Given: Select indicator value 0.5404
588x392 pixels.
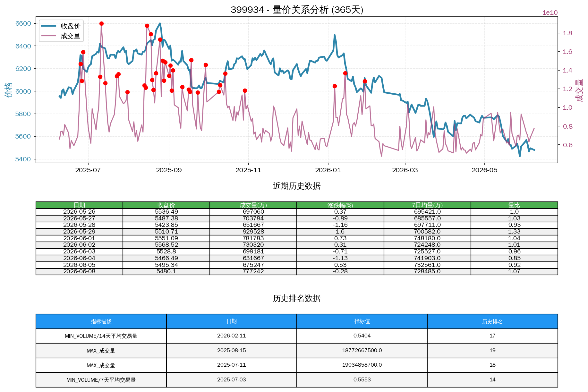Looking at the screenshot, I should 362,336.
